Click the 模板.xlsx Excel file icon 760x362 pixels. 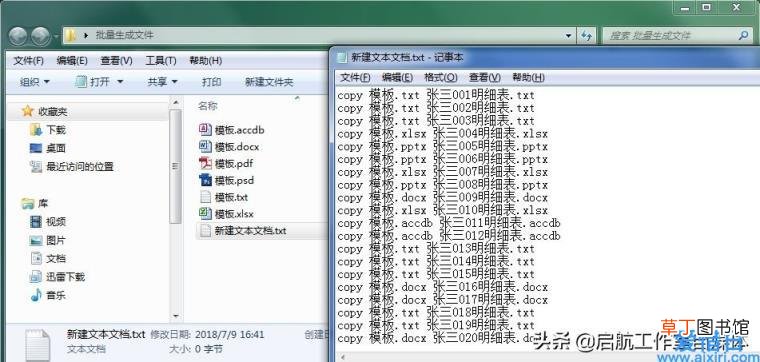(205, 213)
